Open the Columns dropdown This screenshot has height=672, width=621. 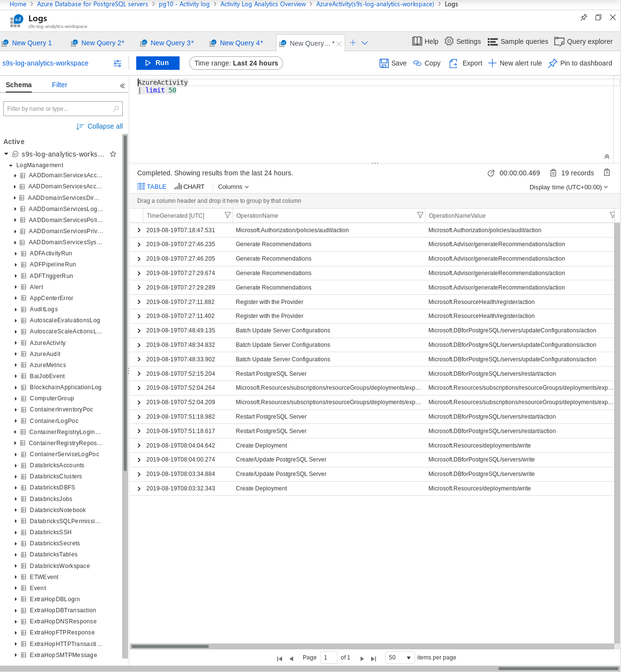pos(233,186)
